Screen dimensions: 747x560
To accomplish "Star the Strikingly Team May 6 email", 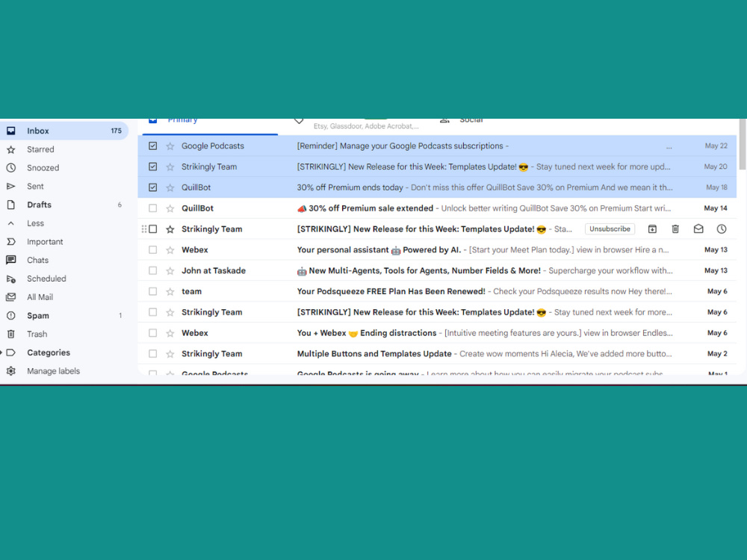I will coord(170,312).
